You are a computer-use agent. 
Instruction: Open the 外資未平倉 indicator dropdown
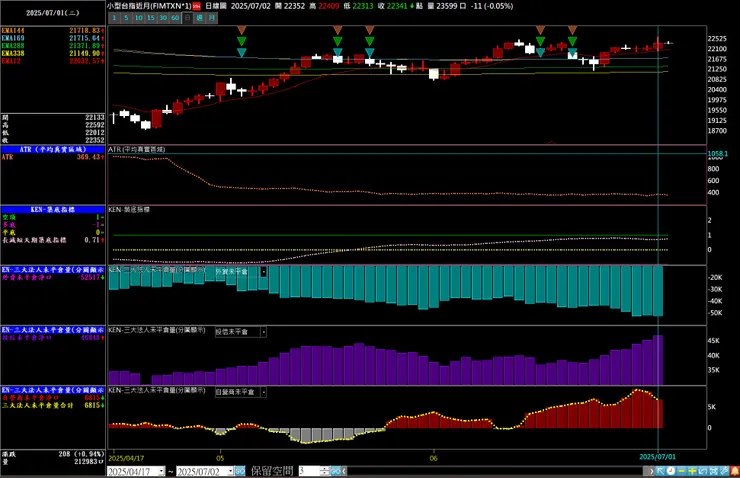263,272
